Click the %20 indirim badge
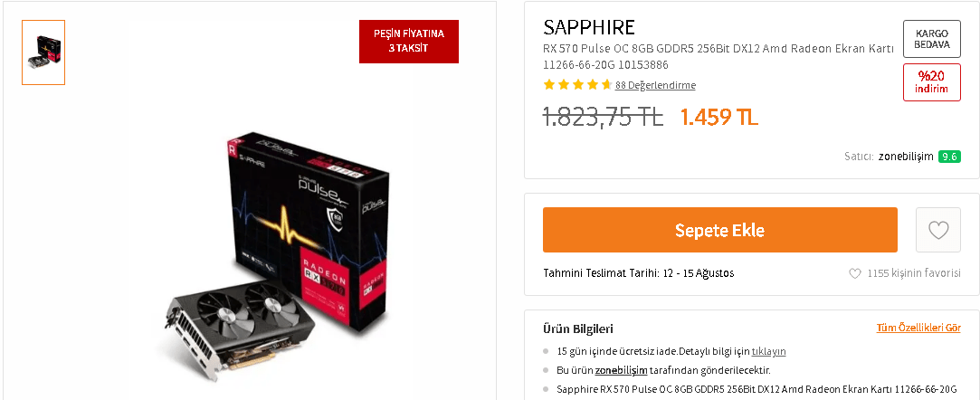 point(932,81)
